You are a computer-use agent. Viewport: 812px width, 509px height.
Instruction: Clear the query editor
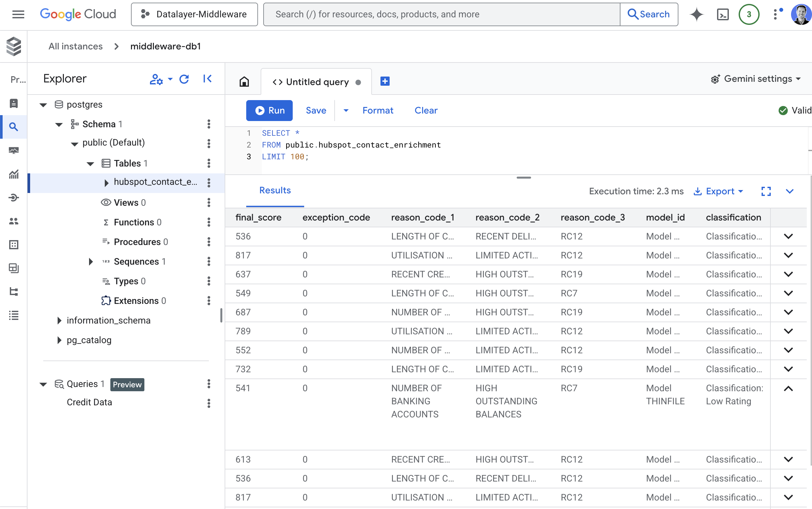[x=426, y=111]
